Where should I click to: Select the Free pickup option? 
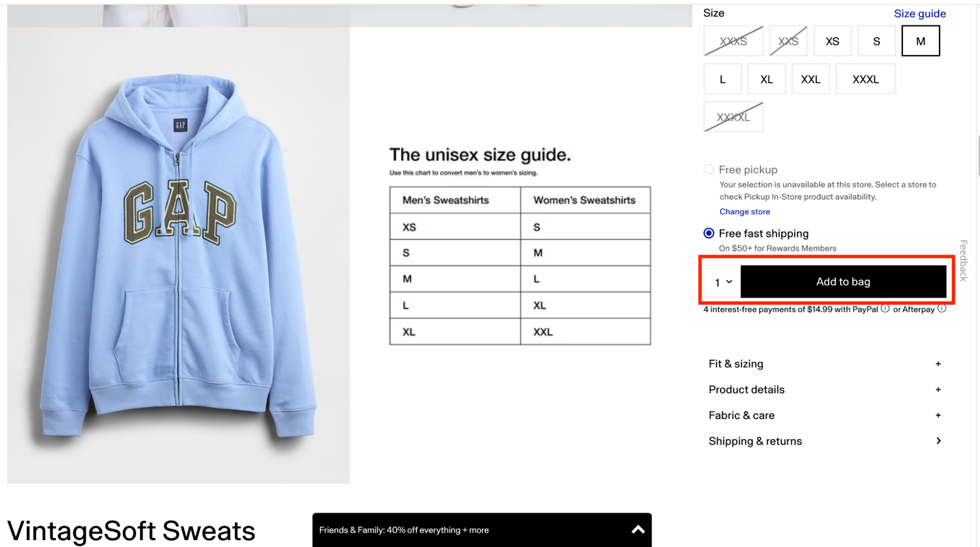(709, 170)
